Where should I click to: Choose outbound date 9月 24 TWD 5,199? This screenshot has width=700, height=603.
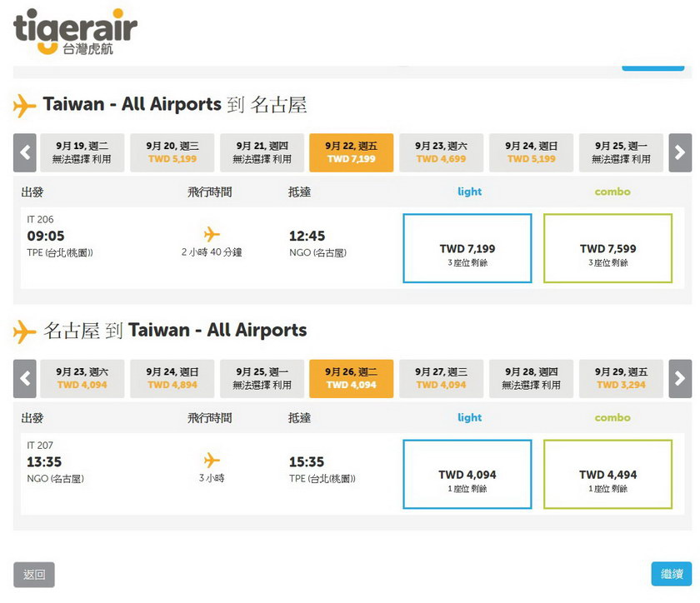(x=532, y=152)
